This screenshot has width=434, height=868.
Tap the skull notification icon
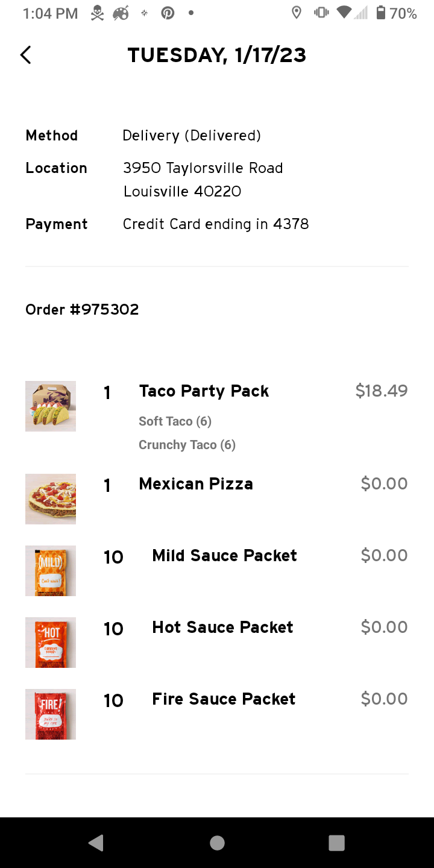tap(97, 13)
